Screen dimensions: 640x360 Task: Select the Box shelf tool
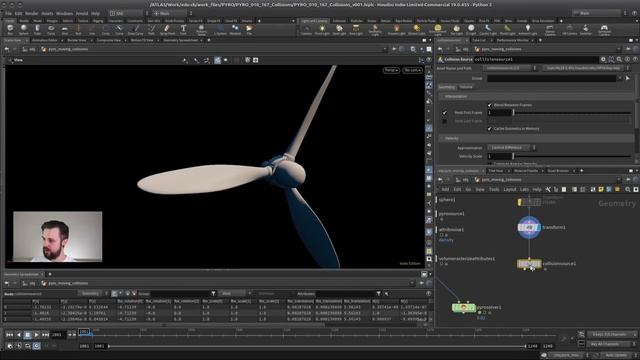[10, 29]
